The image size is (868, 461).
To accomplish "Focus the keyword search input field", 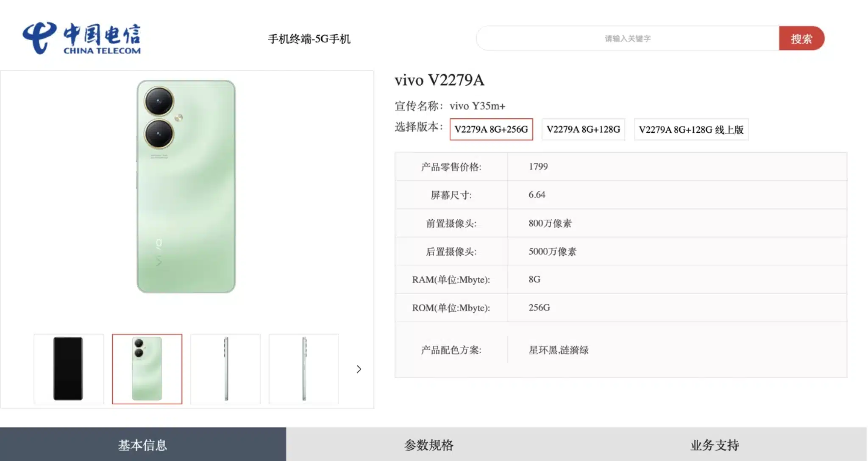I will [627, 39].
